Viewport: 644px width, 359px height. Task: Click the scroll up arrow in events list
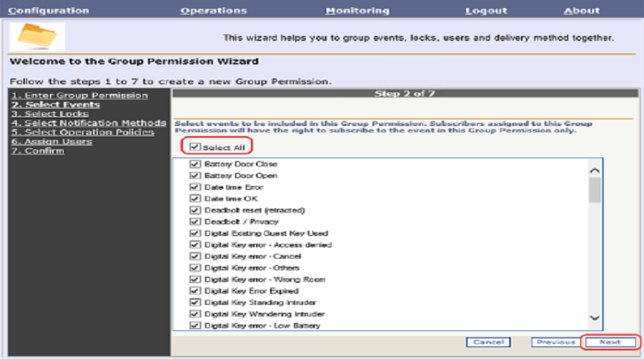click(594, 170)
